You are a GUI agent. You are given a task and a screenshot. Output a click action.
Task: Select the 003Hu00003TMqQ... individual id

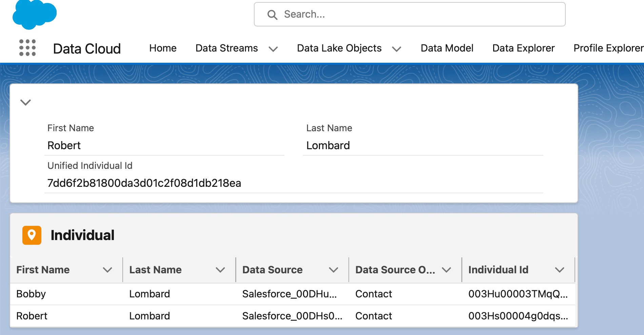pyautogui.click(x=518, y=294)
